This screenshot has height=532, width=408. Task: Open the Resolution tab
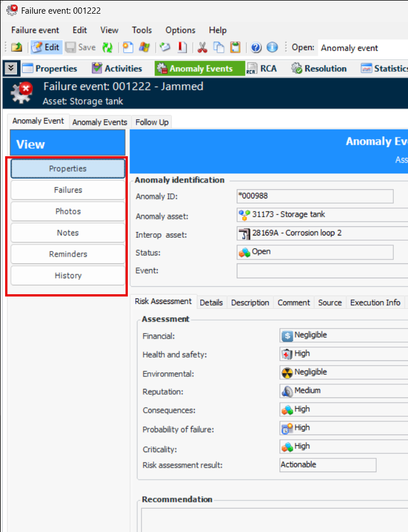click(319, 68)
